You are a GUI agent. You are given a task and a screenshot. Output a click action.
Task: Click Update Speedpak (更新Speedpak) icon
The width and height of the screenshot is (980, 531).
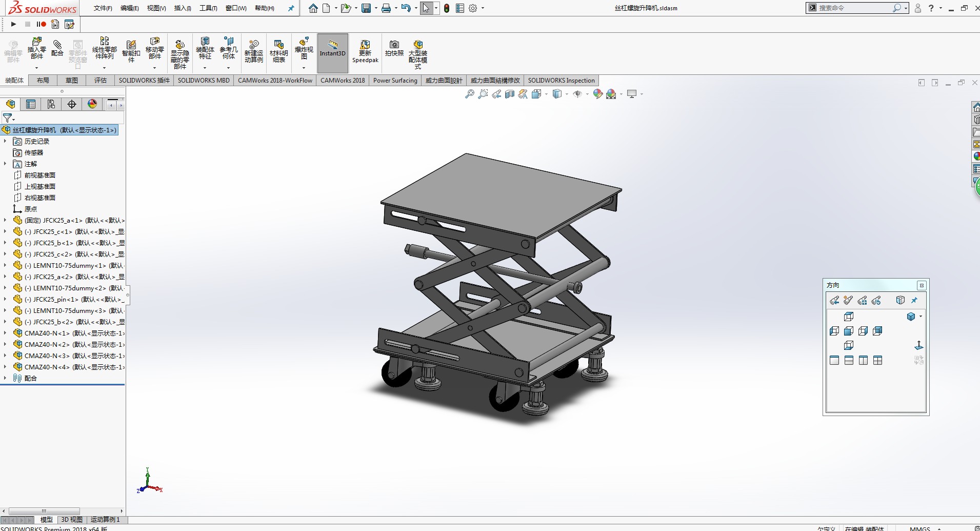(365, 51)
